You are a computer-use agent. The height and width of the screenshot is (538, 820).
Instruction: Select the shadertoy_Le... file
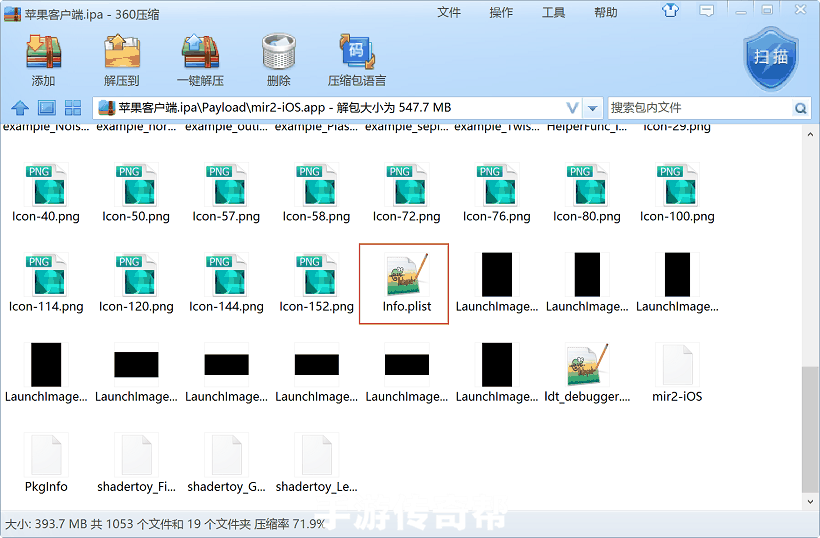316,464
